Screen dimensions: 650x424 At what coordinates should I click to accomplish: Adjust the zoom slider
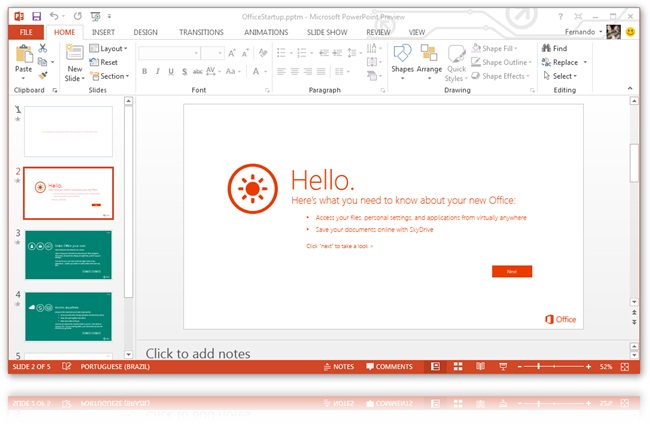pos(539,366)
